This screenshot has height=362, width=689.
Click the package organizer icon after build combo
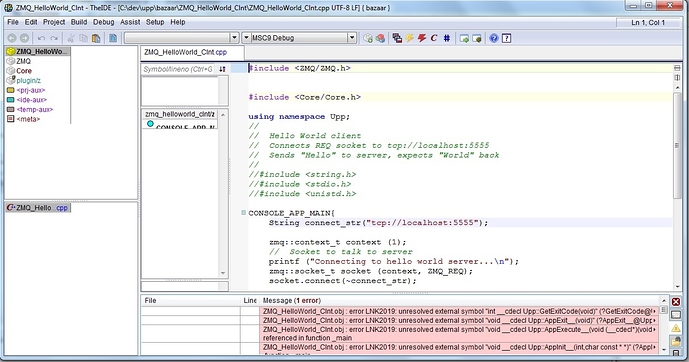point(368,38)
